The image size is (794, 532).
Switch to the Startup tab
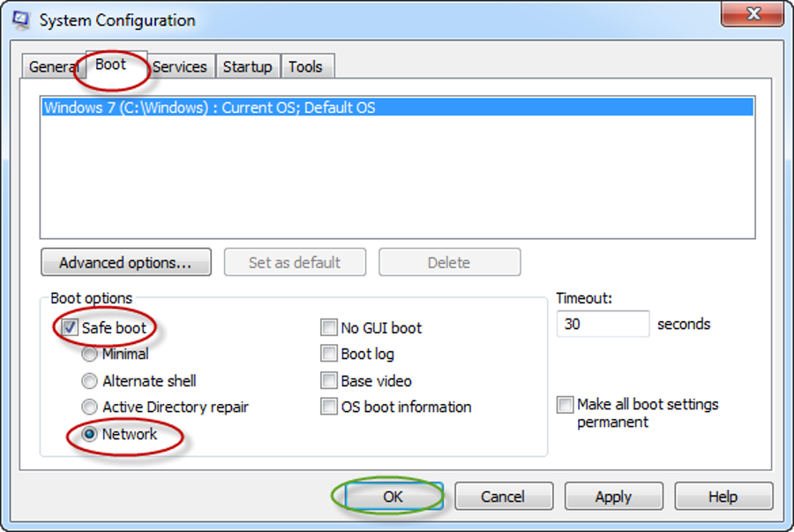248,66
